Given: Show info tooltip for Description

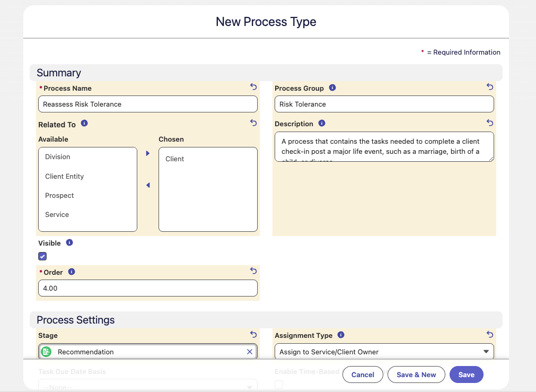Looking at the screenshot, I should pyautogui.click(x=322, y=123).
